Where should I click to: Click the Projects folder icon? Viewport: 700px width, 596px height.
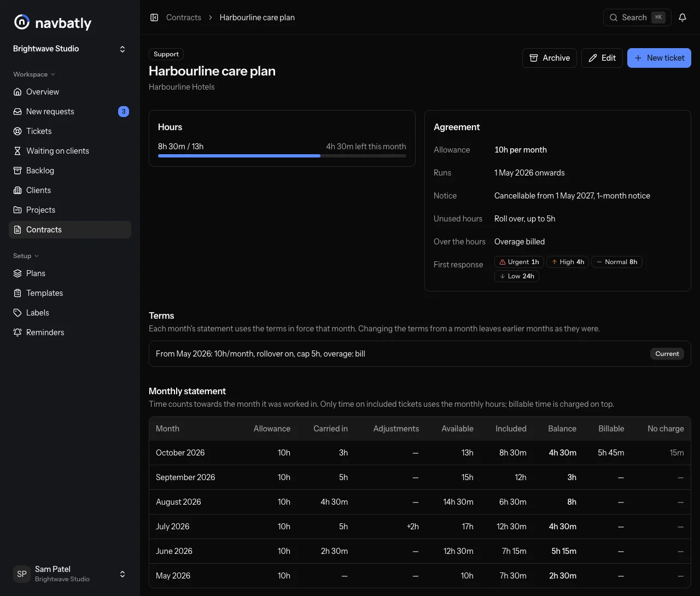pyautogui.click(x=17, y=210)
